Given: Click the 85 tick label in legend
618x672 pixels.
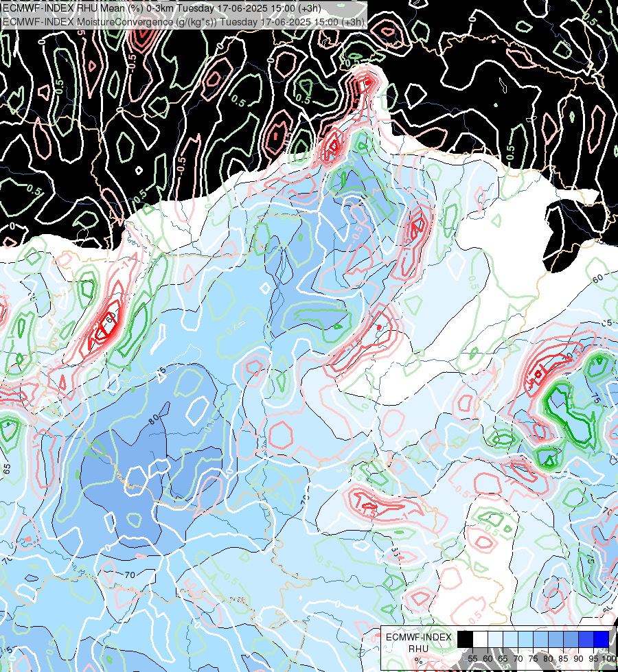Looking at the screenshot, I should [x=563, y=659].
